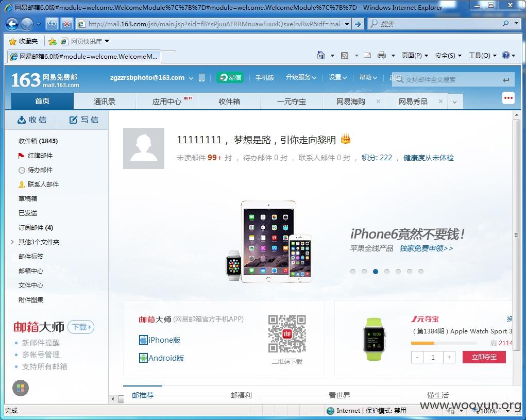
Task: Click the IE help question mark icon
Action: [x=505, y=55]
